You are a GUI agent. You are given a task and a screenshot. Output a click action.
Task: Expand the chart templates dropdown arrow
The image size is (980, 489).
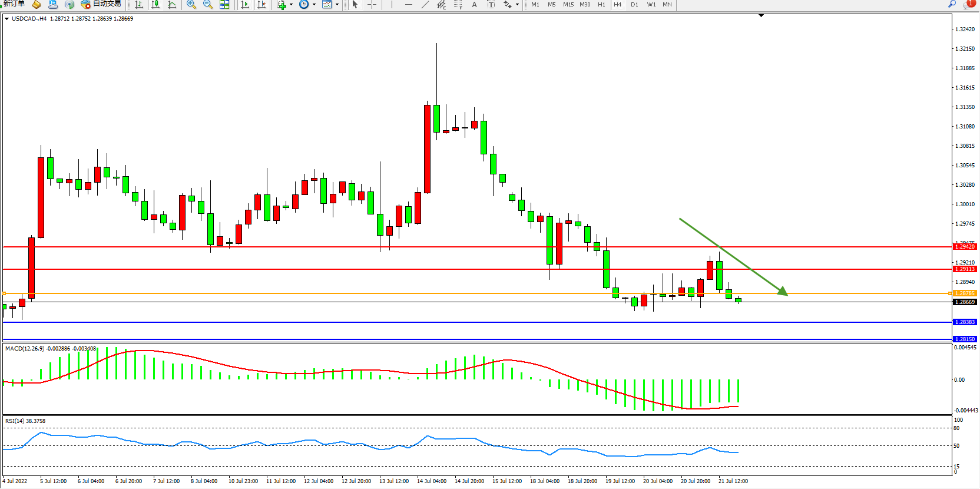point(337,5)
